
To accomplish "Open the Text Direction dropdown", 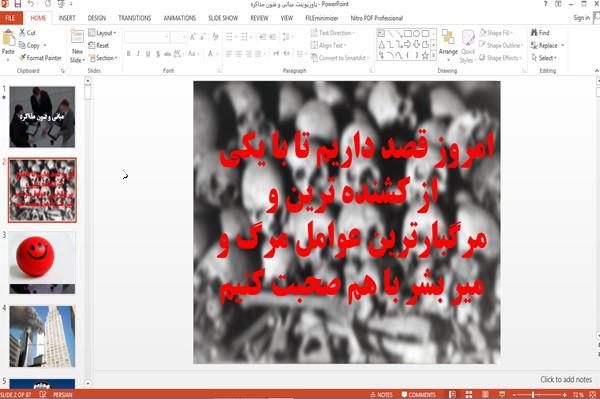I will (x=333, y=33).
